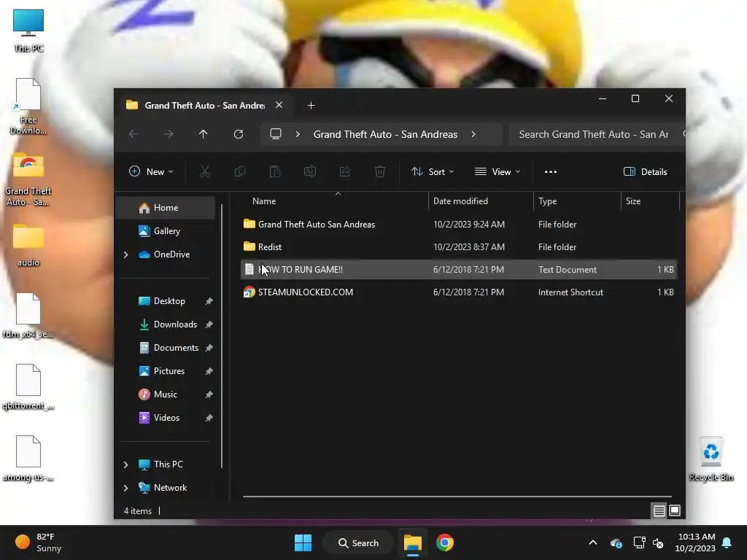
Task: Open the Windows Start button
Action: (303, 542)
